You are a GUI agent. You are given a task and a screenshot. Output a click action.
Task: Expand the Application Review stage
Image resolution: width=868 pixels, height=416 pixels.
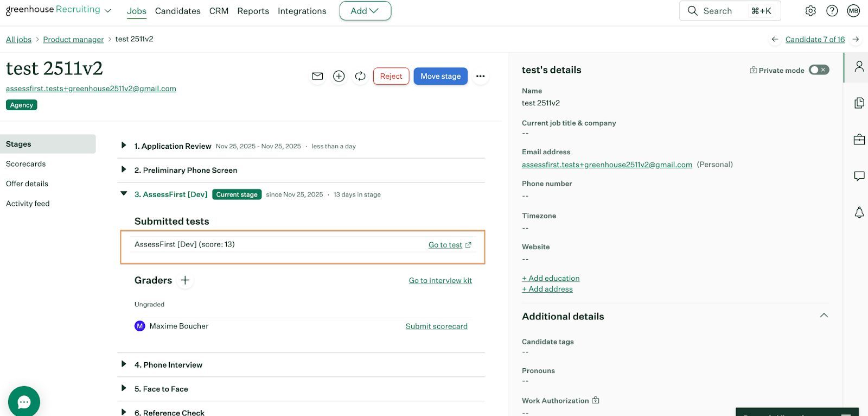coord(124,146)
